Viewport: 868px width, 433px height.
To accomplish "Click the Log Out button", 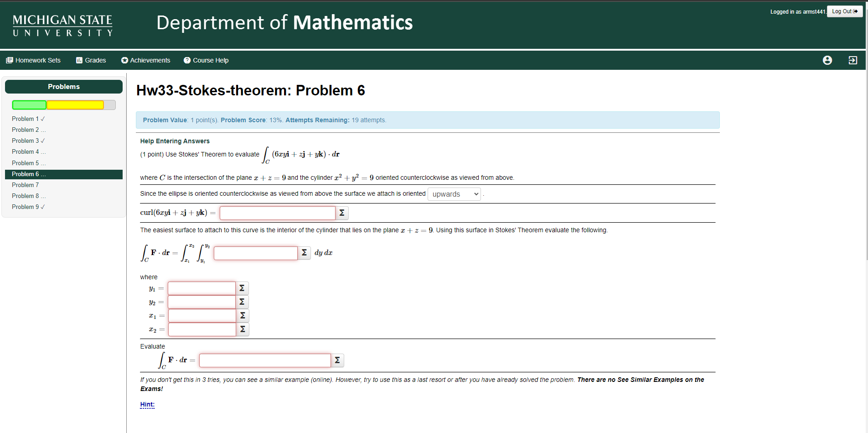I will point(845,11).
